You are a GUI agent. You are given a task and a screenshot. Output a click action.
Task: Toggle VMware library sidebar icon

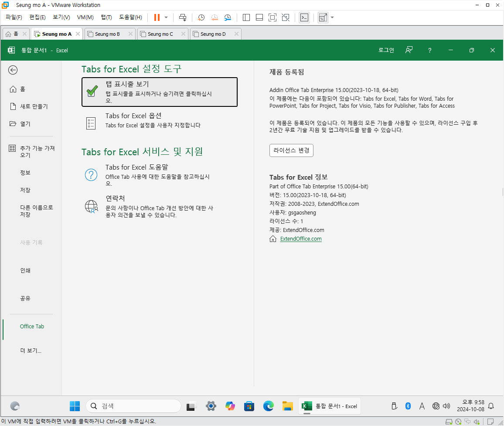(x=246, y=17)
